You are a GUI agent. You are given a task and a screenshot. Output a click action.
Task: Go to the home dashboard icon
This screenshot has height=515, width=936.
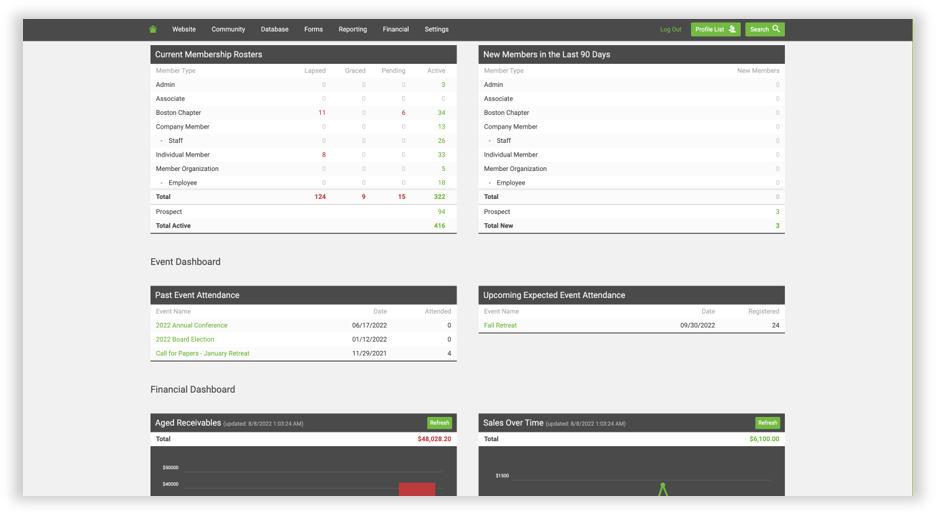click(x=153, y=30)
